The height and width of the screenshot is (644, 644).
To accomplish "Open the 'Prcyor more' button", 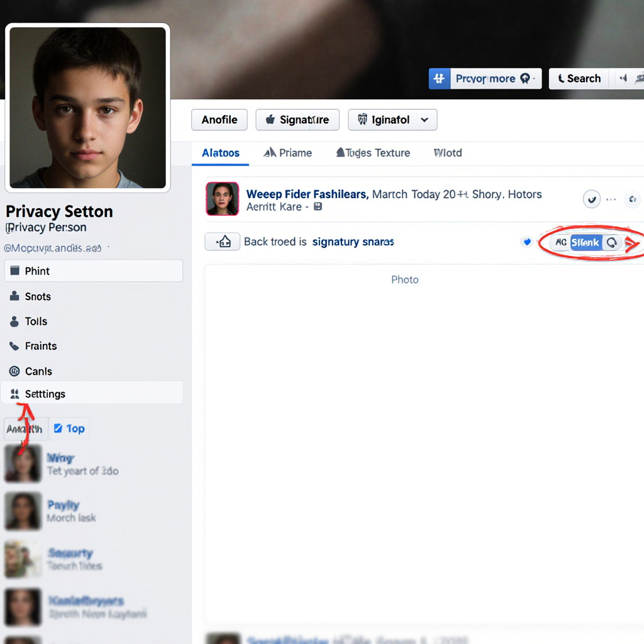I will click(496, 79).
